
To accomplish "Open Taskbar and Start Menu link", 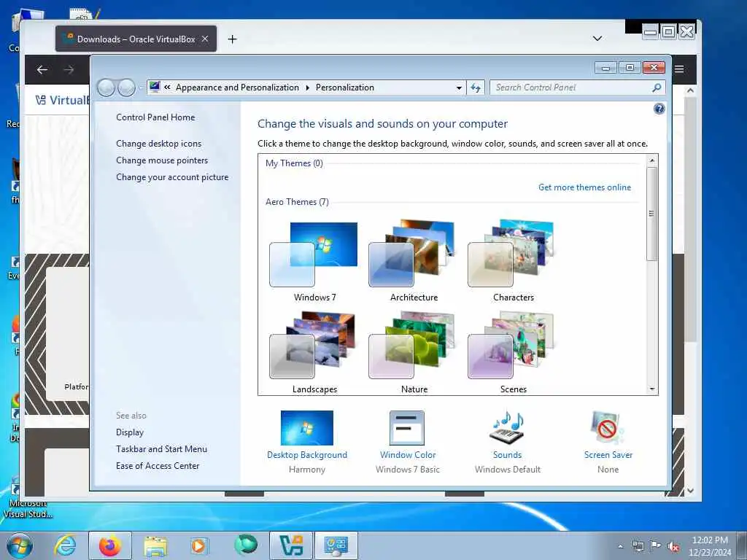I will pos(161,449).
